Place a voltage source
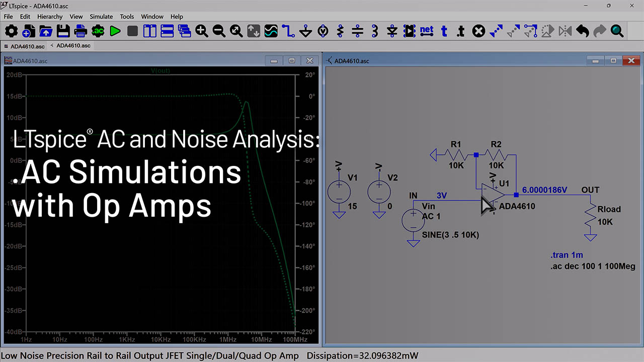Viewport: 644px width, 362px height. 323,31
